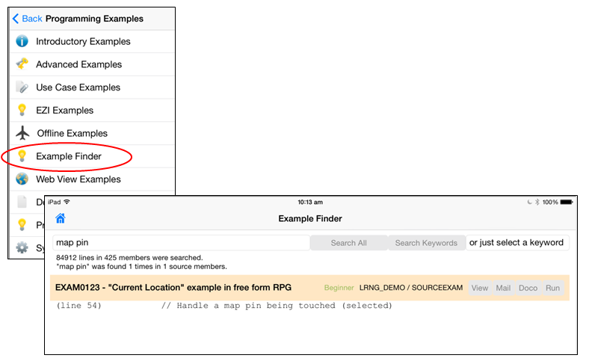Tap the blue home icon in Example Finder

61,218
